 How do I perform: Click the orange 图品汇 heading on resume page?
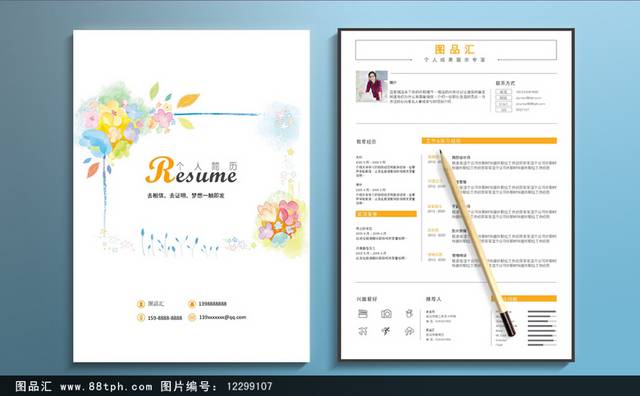455,49
